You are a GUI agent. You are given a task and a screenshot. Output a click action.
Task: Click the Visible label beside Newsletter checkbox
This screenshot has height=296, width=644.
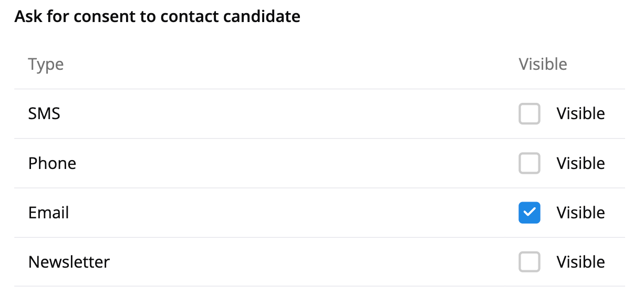coord(580,262)
